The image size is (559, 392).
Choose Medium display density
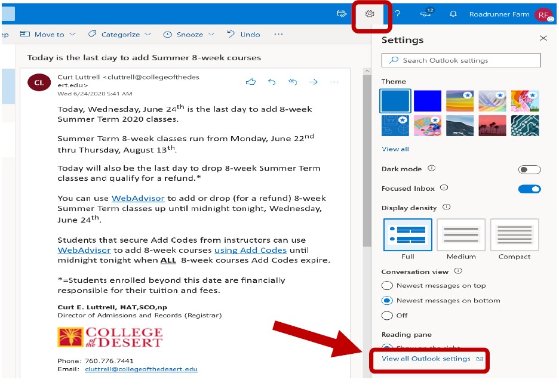[x=461, y=235]
